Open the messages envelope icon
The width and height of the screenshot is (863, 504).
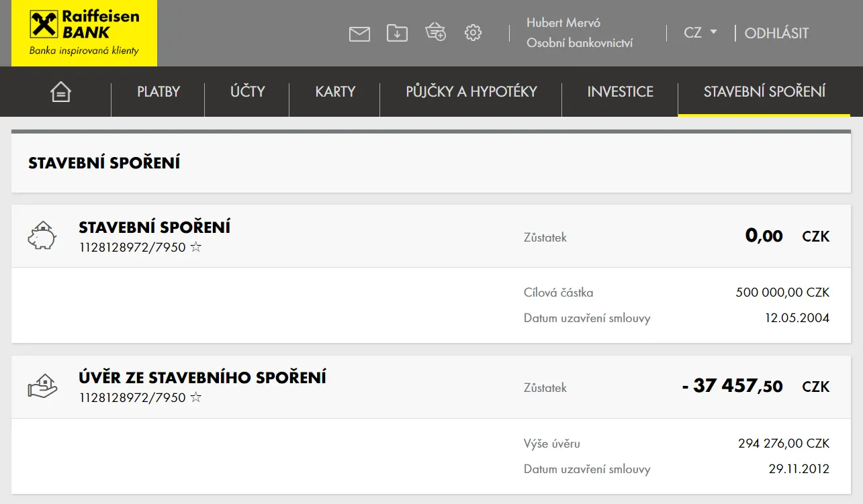[359, 34]
